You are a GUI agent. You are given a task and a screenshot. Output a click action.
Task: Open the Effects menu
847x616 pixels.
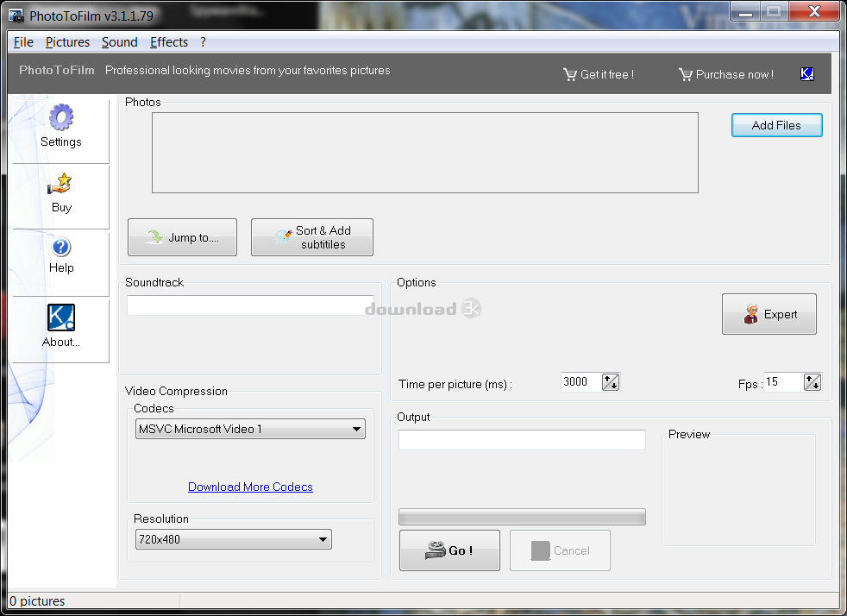169,42
